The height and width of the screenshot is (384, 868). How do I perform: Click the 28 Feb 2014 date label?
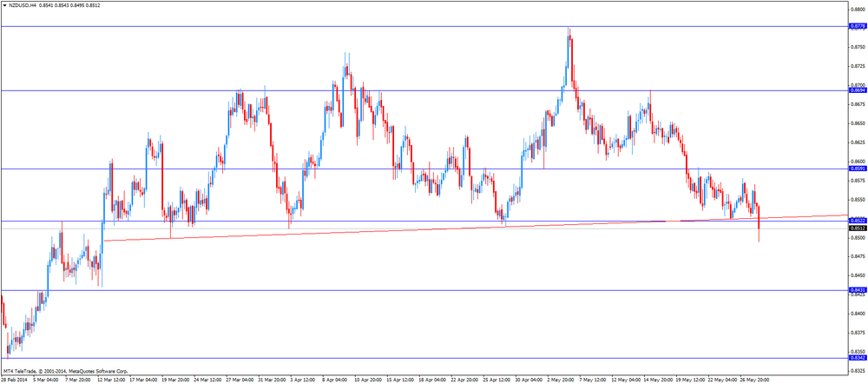tap(15, 381)
